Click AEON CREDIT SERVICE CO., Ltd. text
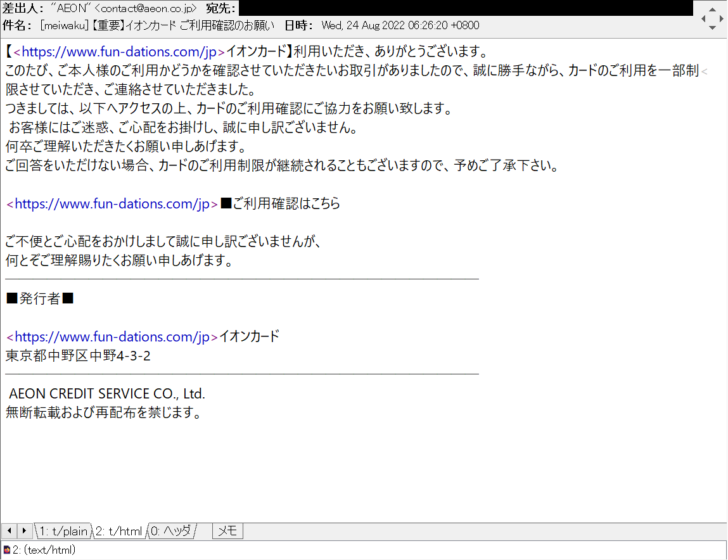This screenshot has width=728, height=560. point(107,394)
